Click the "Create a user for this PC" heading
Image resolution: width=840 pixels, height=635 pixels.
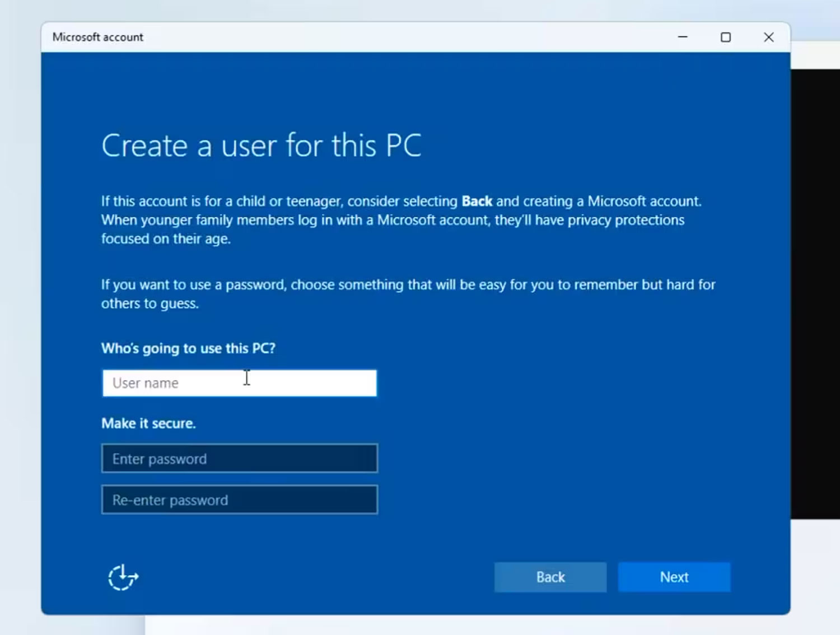261,146
